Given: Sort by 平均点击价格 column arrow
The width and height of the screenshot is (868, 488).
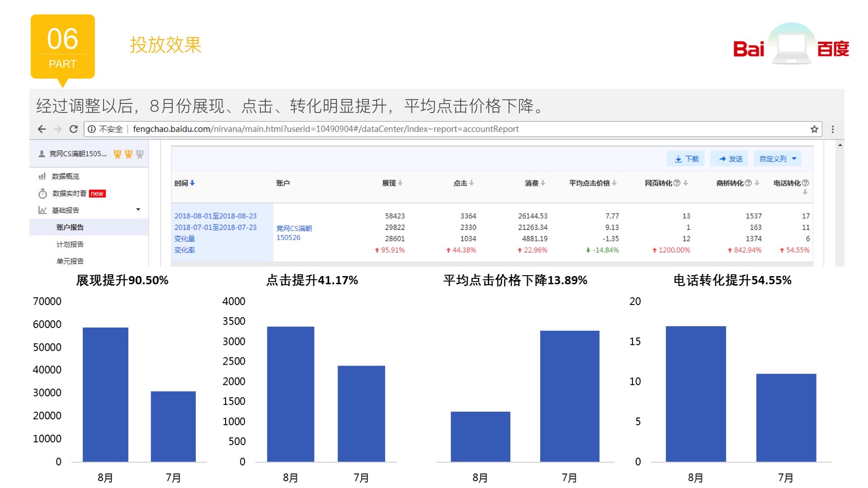Looking at the screenshot, I should point(614,183).
